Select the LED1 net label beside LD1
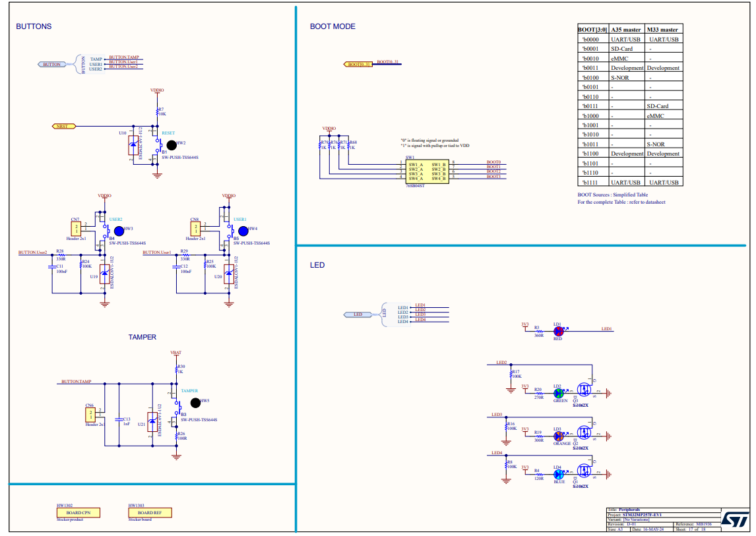This screenshot has height=536, width=756. point(606,329)
